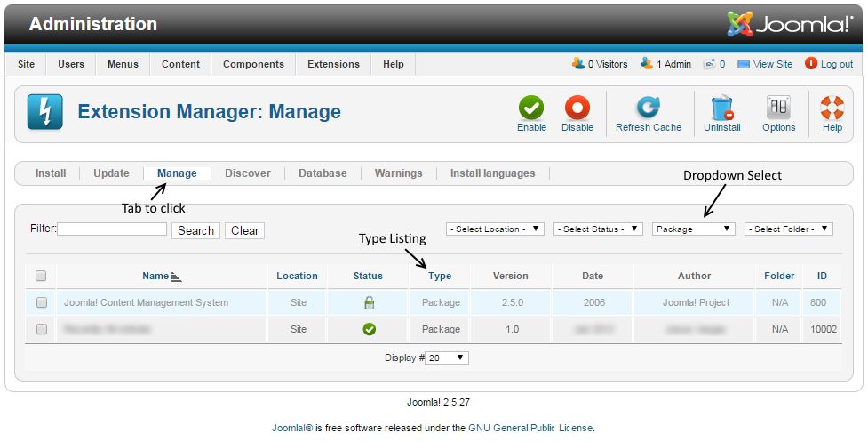Open the Components menu

pos(253,64)
